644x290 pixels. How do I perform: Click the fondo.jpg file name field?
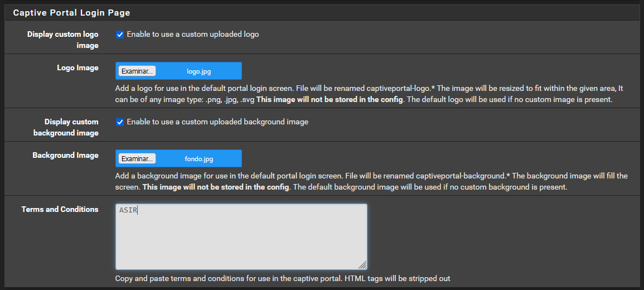pos(198,159)
